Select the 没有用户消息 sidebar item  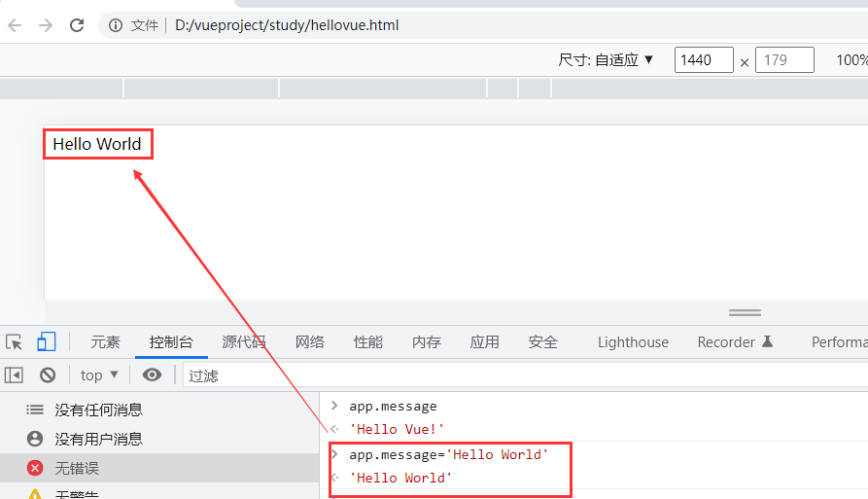pos(97,440)
